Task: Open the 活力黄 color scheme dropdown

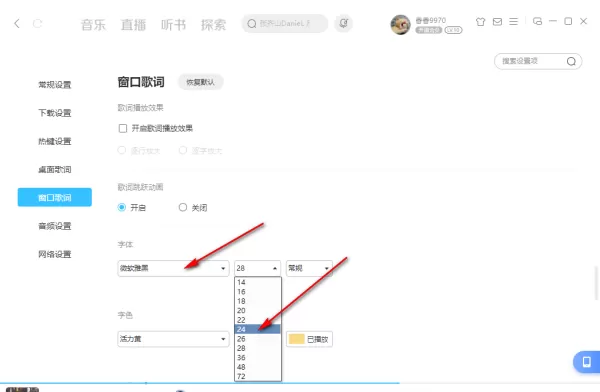Action: click(x=173, y=339)
